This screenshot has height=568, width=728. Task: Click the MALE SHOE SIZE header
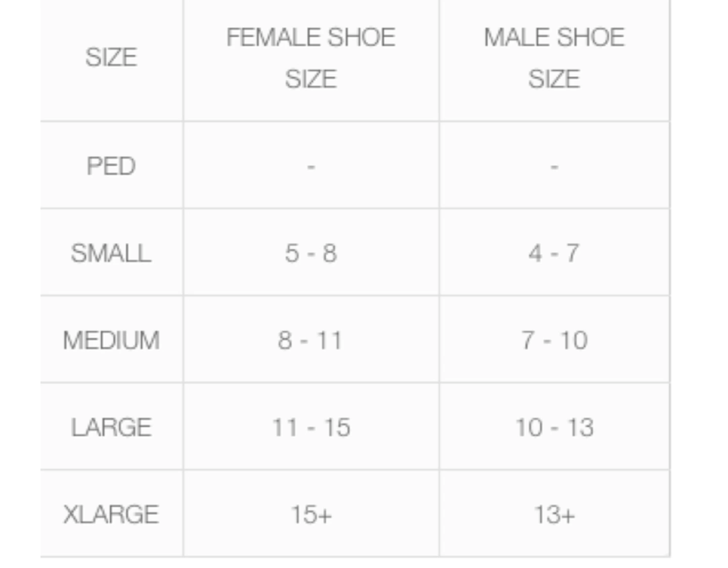pyautogui.click(x=554, y=58)
